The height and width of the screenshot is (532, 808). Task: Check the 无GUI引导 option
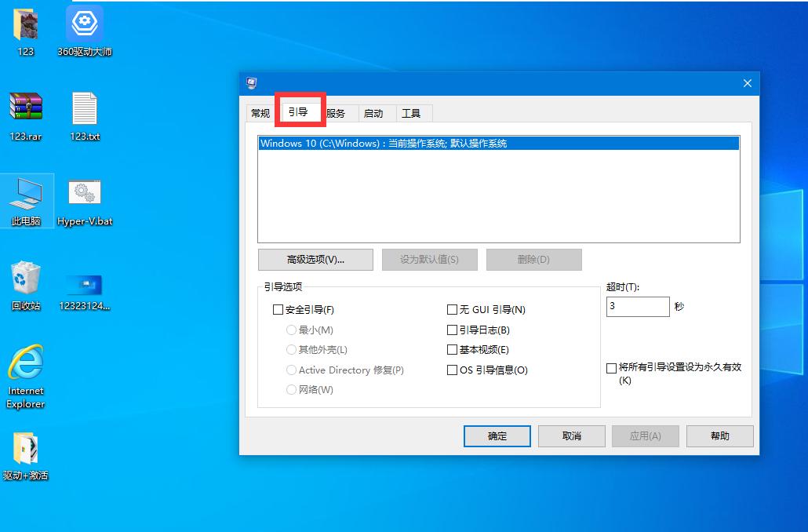(452, 309)
